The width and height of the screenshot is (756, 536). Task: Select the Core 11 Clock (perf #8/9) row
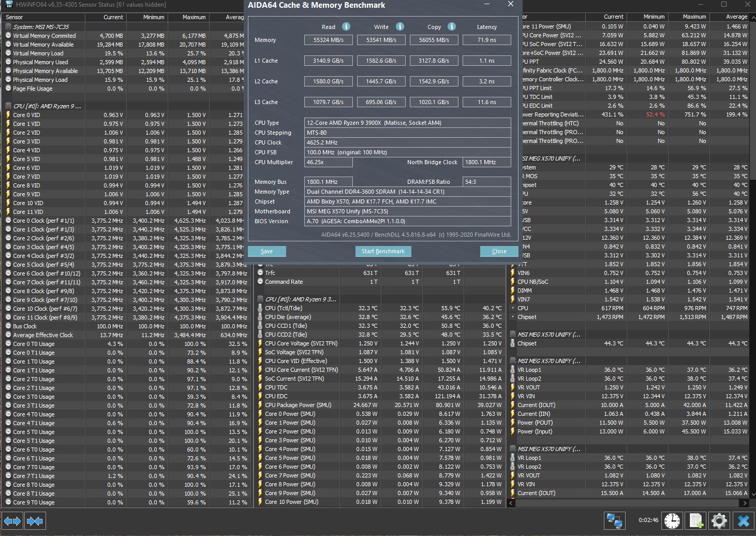[127, 317]
